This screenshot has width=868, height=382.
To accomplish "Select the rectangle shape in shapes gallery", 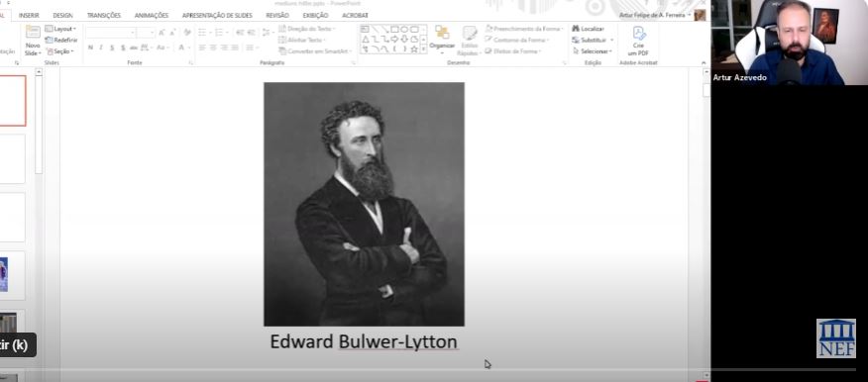I will pos(394,29).
